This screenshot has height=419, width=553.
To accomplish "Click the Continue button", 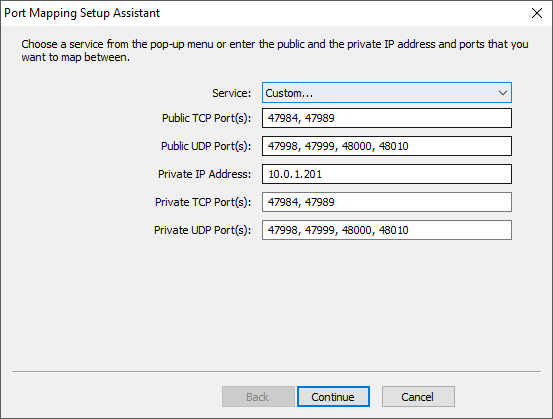I will pyautogui.click(x=333, y=397).
